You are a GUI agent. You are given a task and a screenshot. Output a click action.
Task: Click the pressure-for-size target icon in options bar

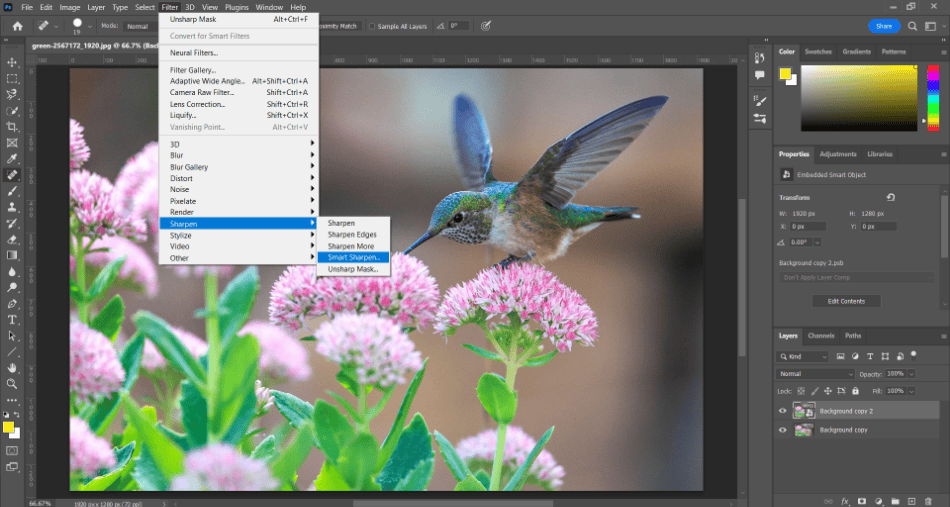click(x=485, y=26)
